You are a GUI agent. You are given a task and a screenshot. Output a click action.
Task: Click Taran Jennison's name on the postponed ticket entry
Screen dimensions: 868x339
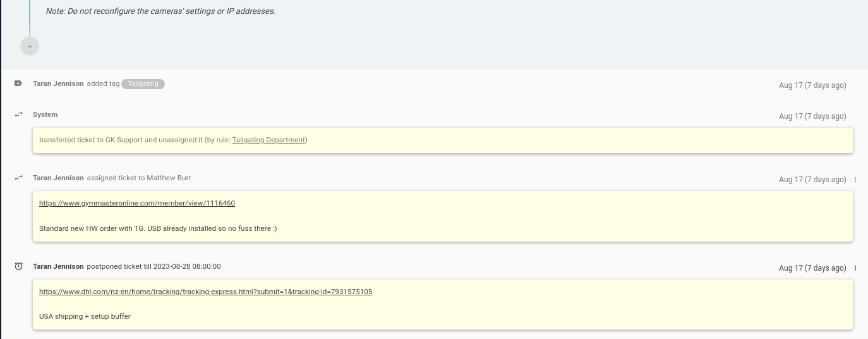[x=58, y=266]
